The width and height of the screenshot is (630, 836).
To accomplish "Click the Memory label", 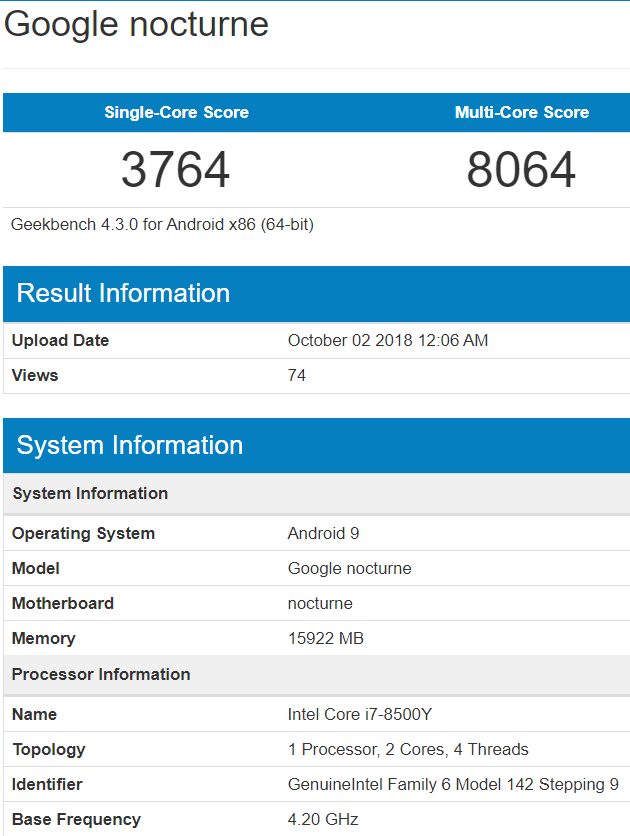I will coord(44,639).
